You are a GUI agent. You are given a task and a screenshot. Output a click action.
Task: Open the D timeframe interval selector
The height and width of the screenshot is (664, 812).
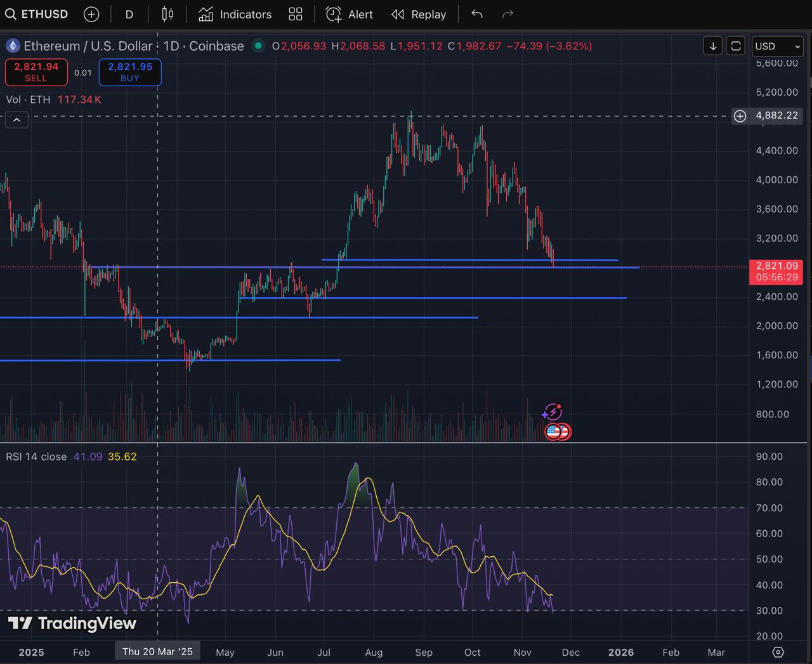coord(129,14)
